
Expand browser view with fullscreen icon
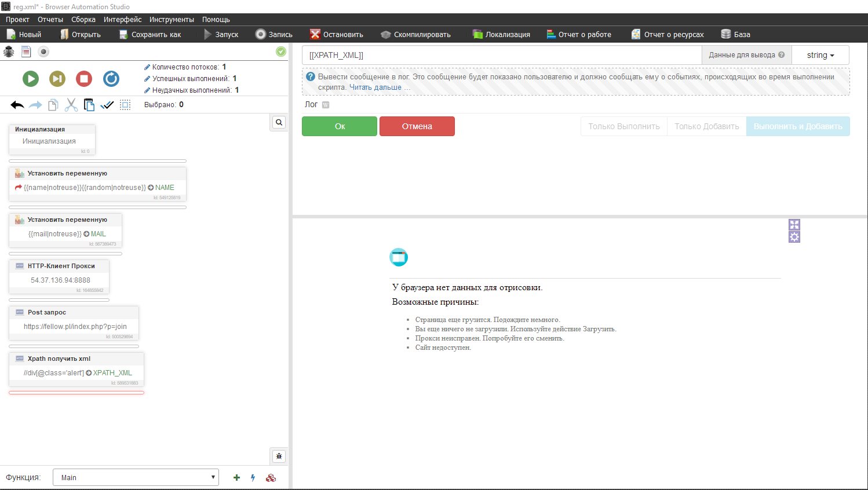(x=794, y=225)
